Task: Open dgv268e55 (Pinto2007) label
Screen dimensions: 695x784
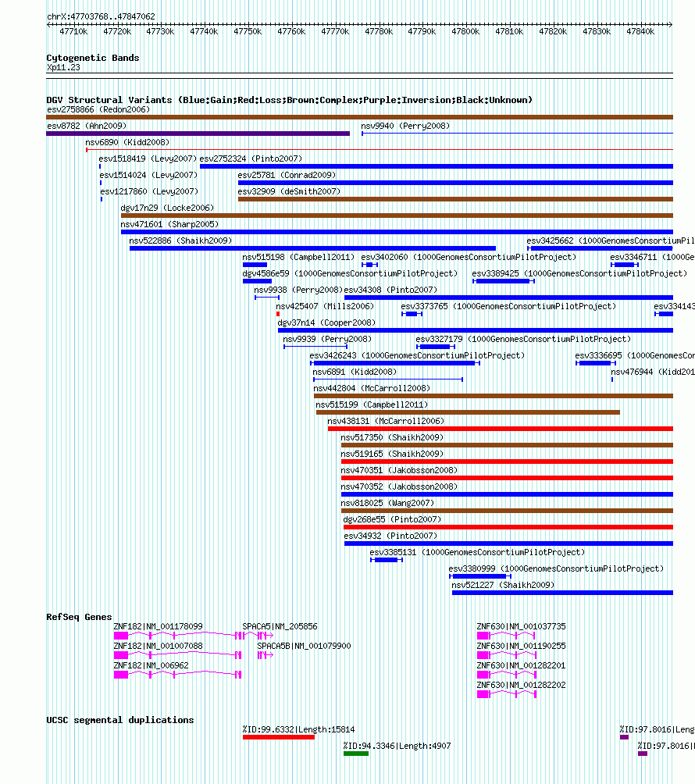Action: [393, 519]
